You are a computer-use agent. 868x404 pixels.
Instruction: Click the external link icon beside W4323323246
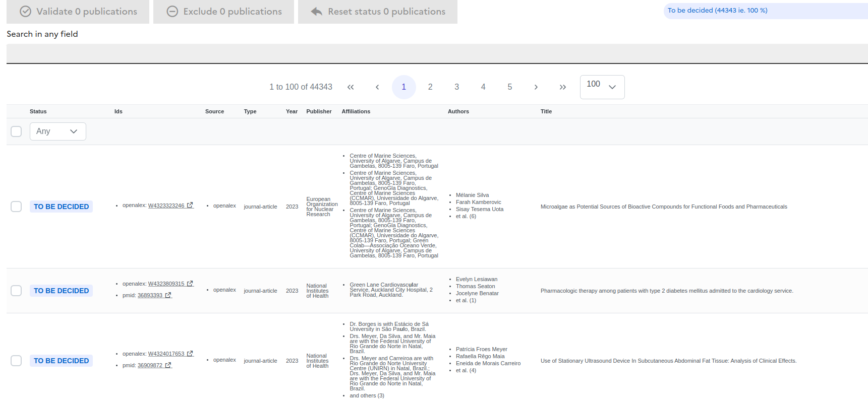point(190,206)
